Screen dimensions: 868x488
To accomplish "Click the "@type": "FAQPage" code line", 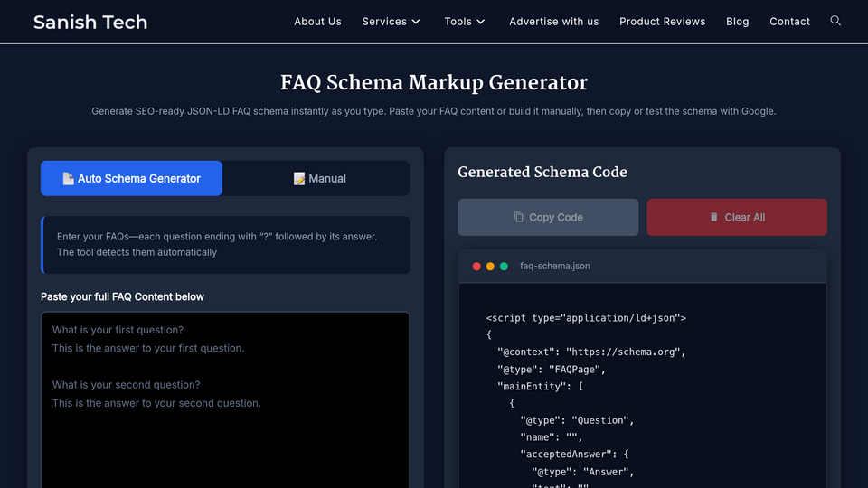I will pos(552,369).
